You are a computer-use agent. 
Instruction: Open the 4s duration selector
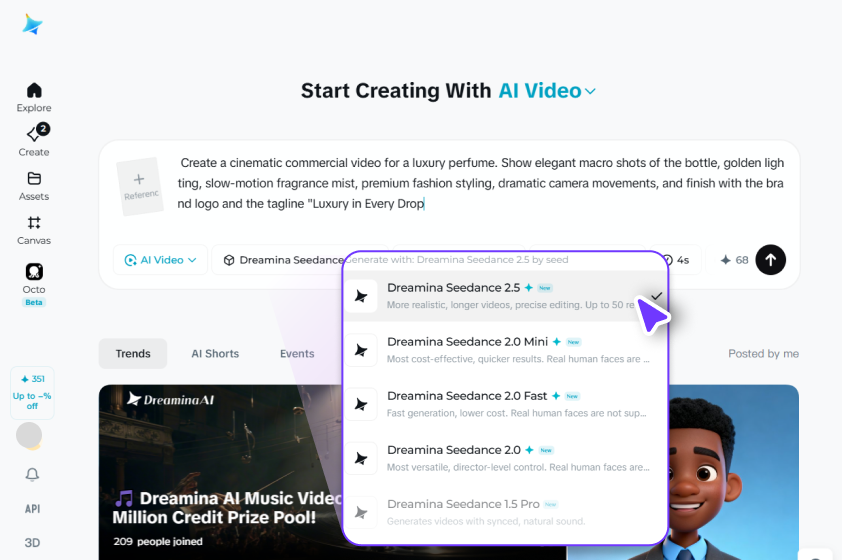678,260
